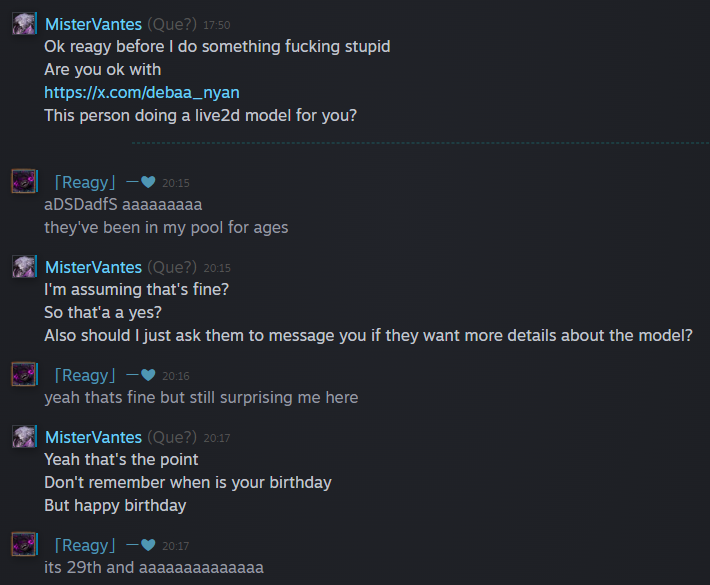This screenshot has height=585, width=710.
Task: Click the 'But happy birthday' message
Action: [115, 505]
